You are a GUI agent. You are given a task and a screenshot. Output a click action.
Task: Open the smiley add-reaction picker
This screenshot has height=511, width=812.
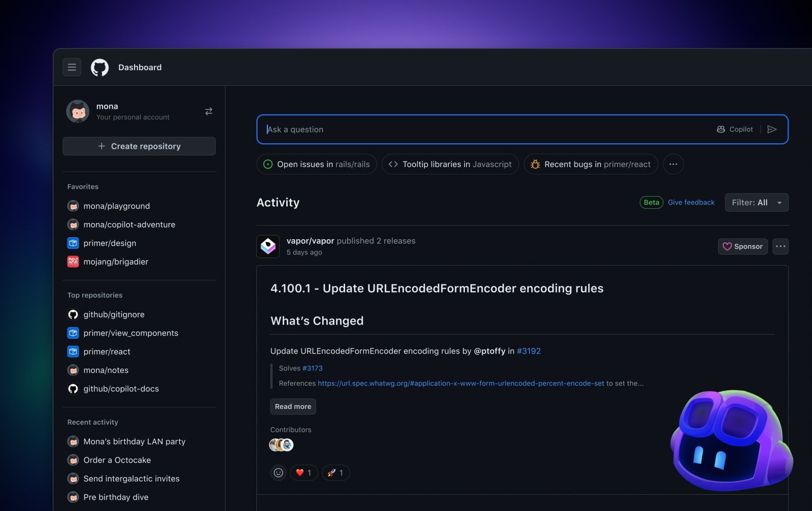(x=278, y=473)
